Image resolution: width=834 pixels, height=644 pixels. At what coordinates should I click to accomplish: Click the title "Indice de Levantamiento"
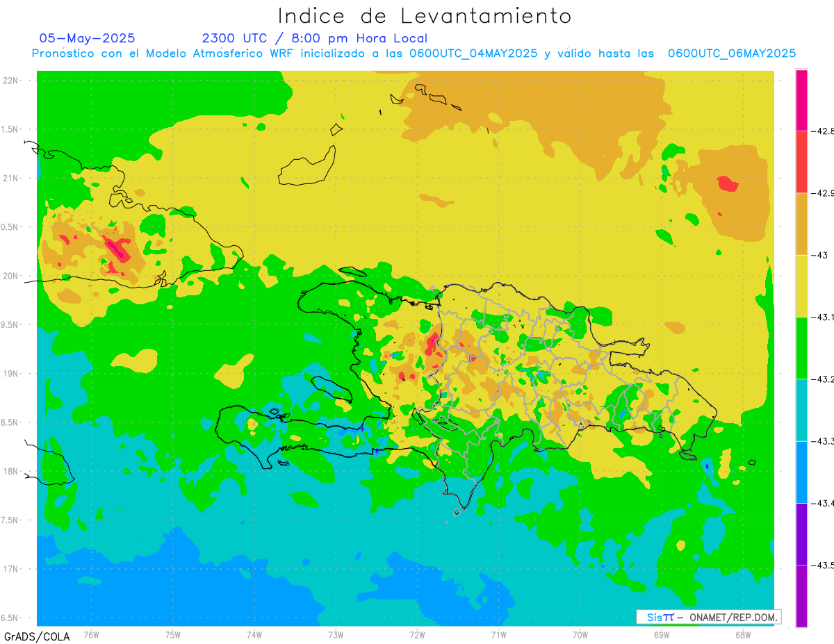pyautogui.click(x=425, y=16)
